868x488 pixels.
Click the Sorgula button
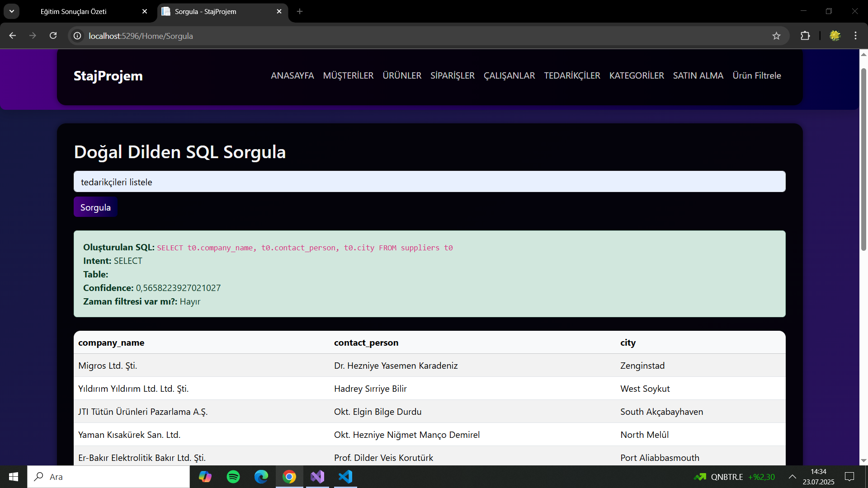pyautogui.click(x=95, y=207)
